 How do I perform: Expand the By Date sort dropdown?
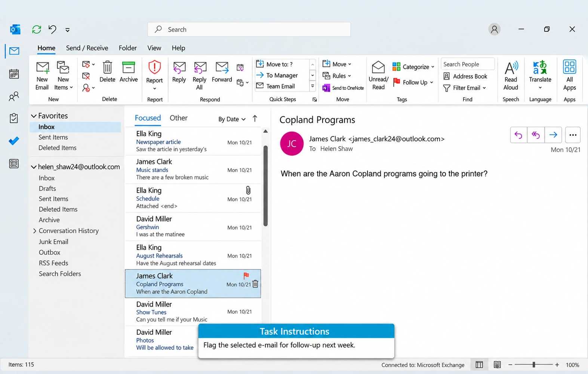pyautogui.click(x=232, y=119)
